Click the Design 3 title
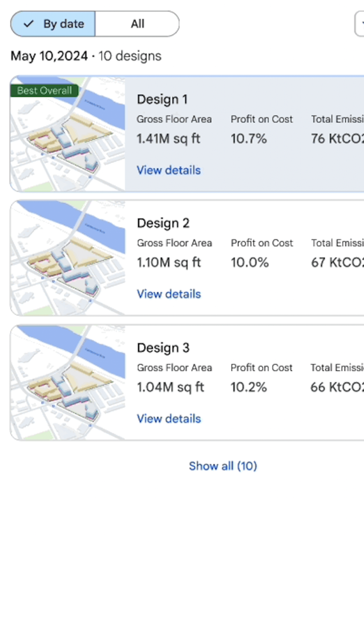Screen dimensions: 364x628 163,348
